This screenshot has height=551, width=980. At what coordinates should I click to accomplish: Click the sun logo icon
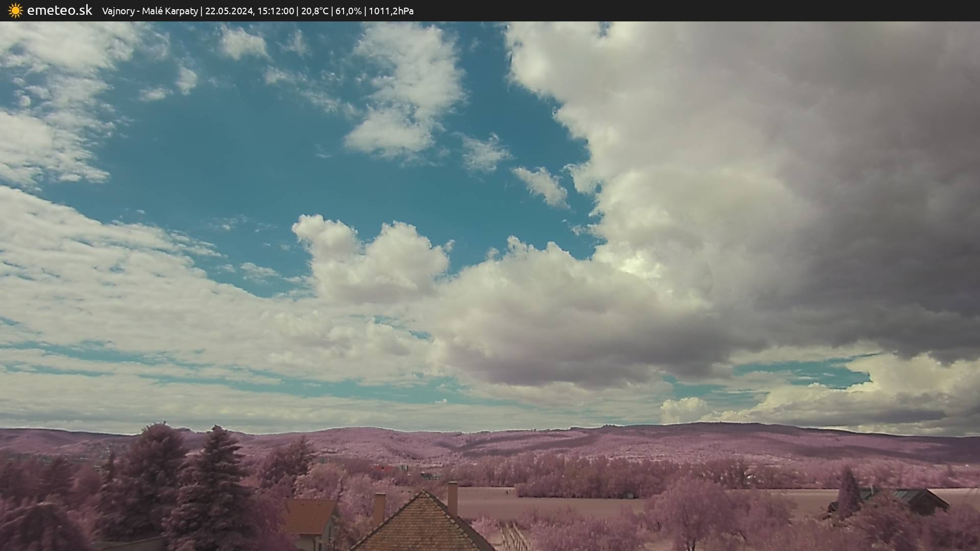(15, 11)
